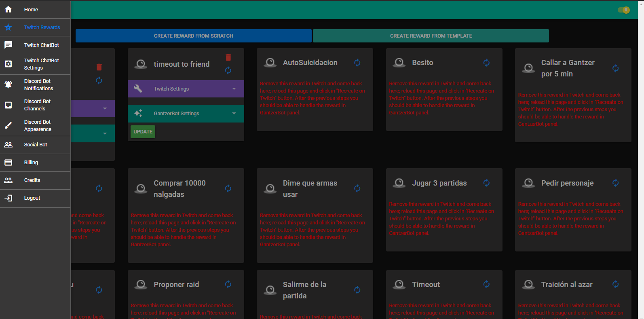644x319 pixels.
Task: Click the Billing card icon
Action: pos(8,163)
